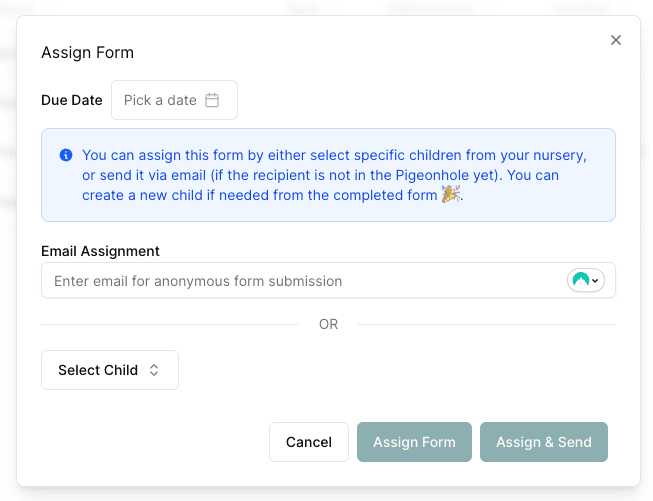This screenshot has height=501, width=653.
Task: Click the calendar icon in Due Date
Action: [212, 100]
